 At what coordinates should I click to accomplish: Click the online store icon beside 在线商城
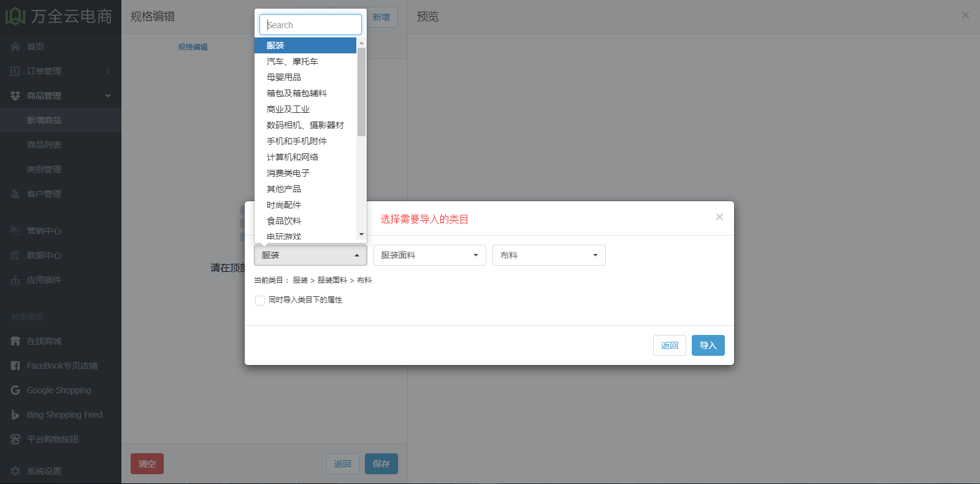tap(15, 341)
